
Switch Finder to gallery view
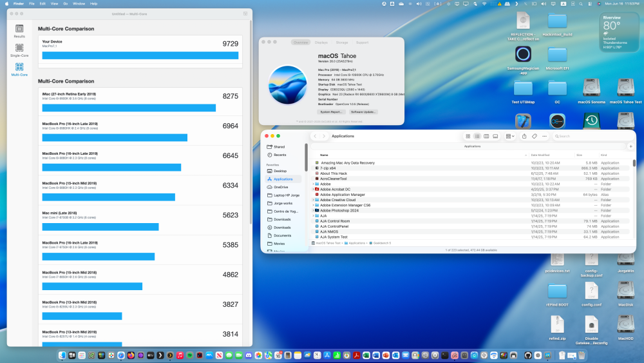pyautogui.click(x=495, y=136)
